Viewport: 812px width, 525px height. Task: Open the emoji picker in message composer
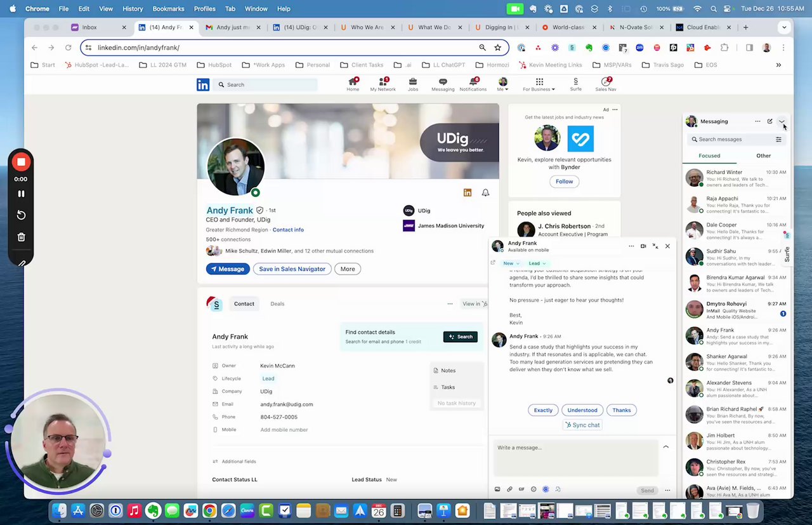[534, 489]
